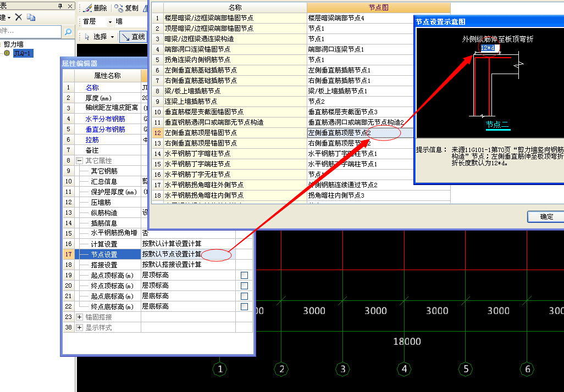
Task: Click axis bubble 3 in the drawing
Action: pos(343,369)
